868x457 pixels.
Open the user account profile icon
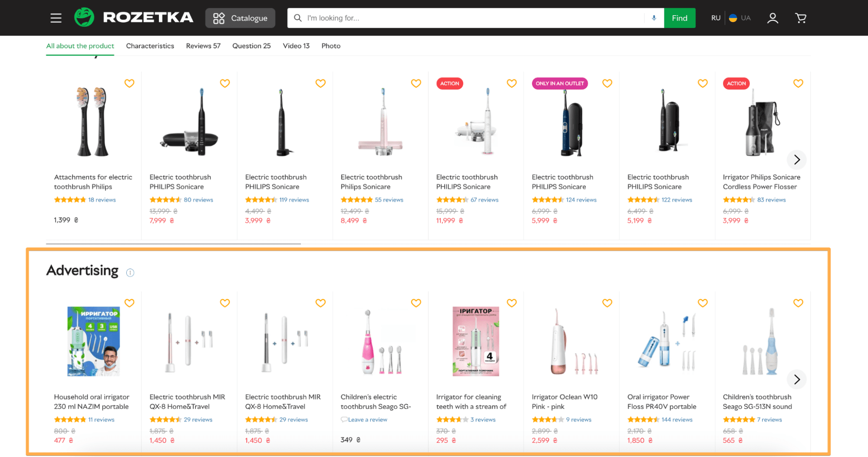pyautogui.click(x=772, y=18)
